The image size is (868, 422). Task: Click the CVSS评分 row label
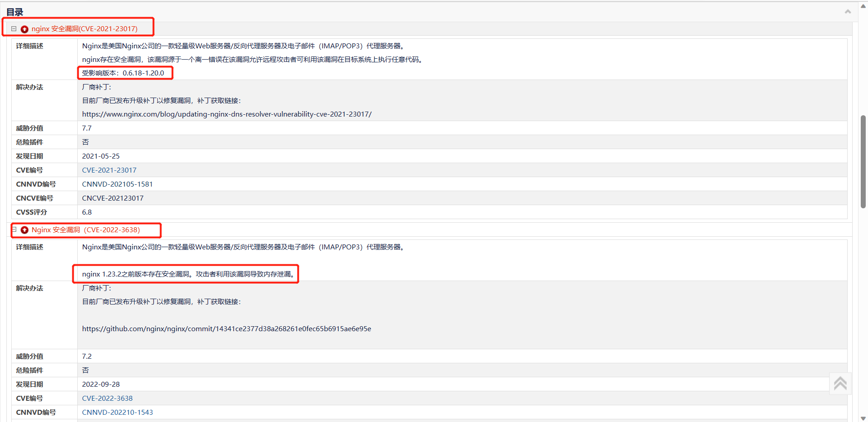tap(32, 212)
